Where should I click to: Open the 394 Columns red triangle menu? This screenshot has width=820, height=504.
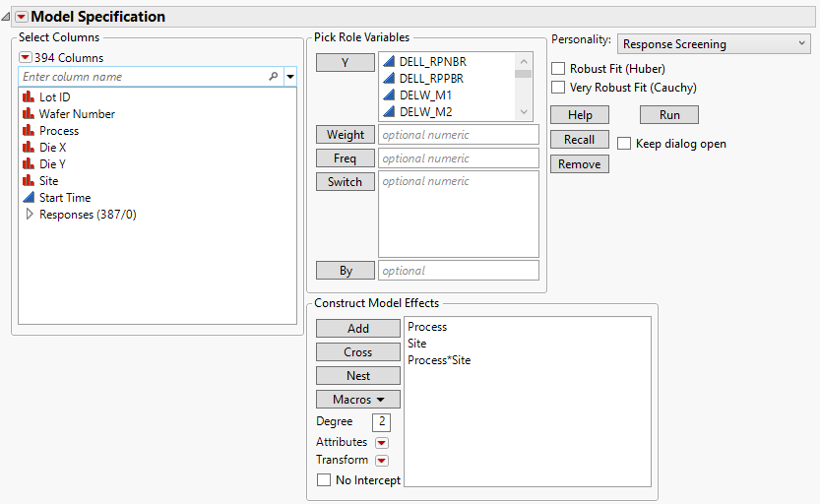coord(26,57)
